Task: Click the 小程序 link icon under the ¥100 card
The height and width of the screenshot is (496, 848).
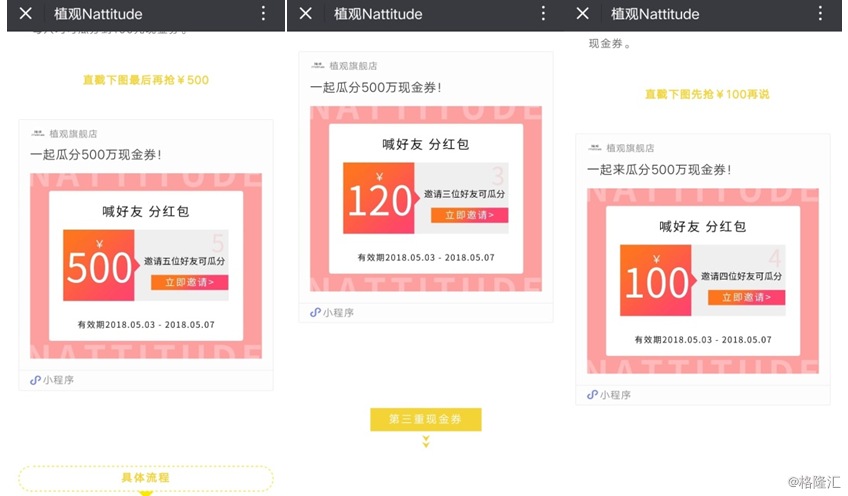Action: click(x=592, y=395)
